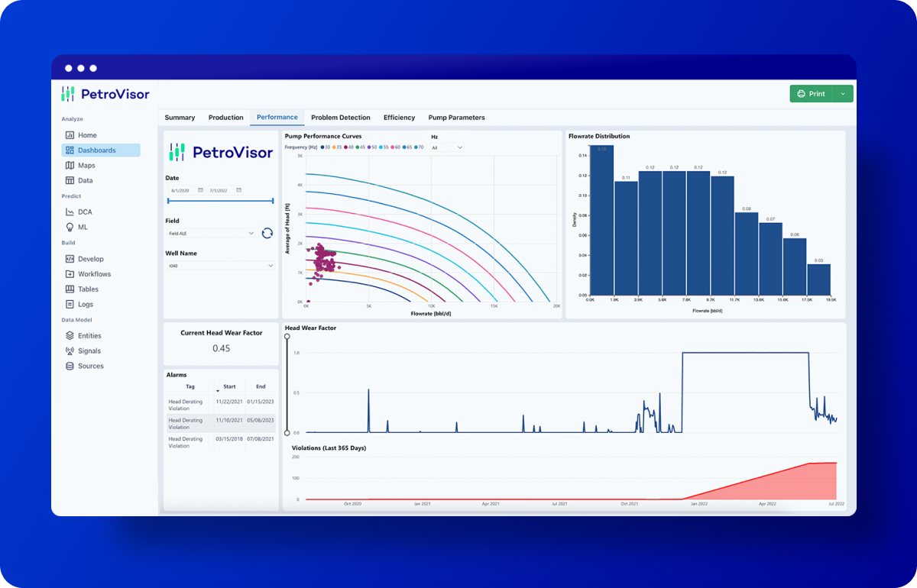This screenshot has height=588, width=917.
Task: Switch to the Problem Detection tab
Action: pyautogui.click(x=341, y=118)
